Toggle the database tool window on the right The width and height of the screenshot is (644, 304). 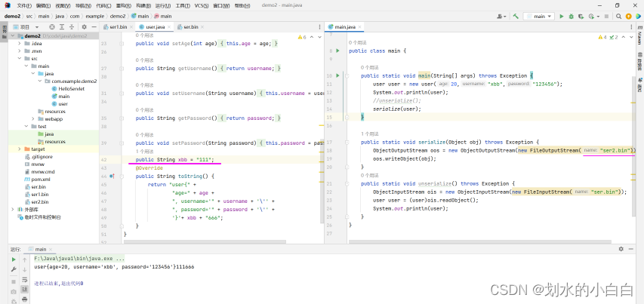[639, 60]
